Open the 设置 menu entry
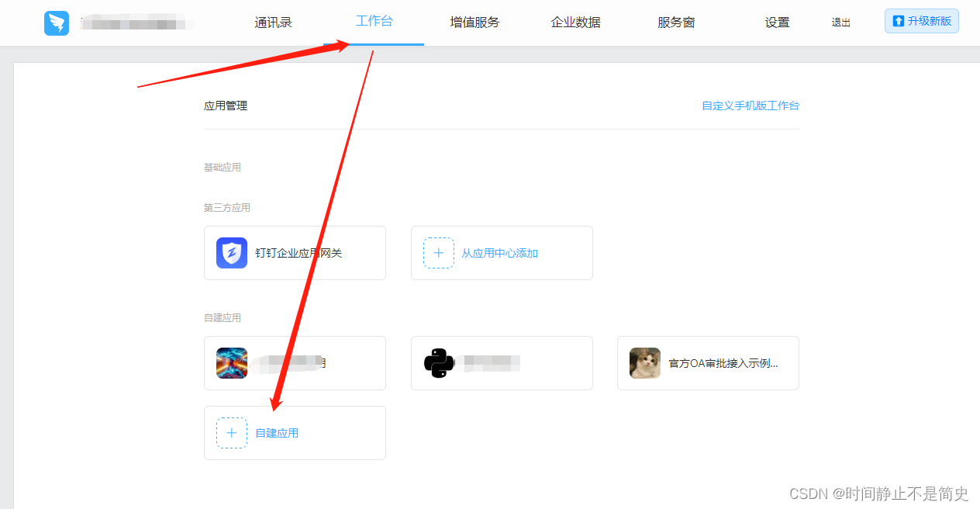The width and height of the screenshot is (980, 509). tap(777, 23)
